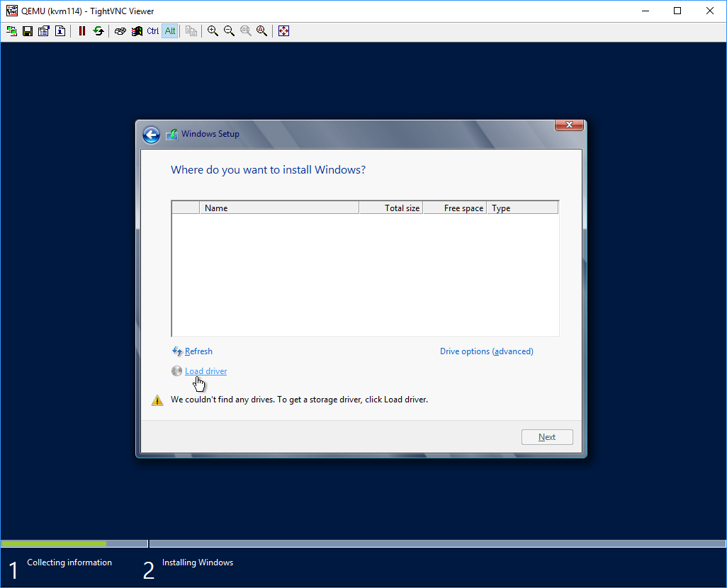Image resolution: width=727 pixels, height=588 pixels.
Task: Open Drive options (advanced)
Action: 486,351
